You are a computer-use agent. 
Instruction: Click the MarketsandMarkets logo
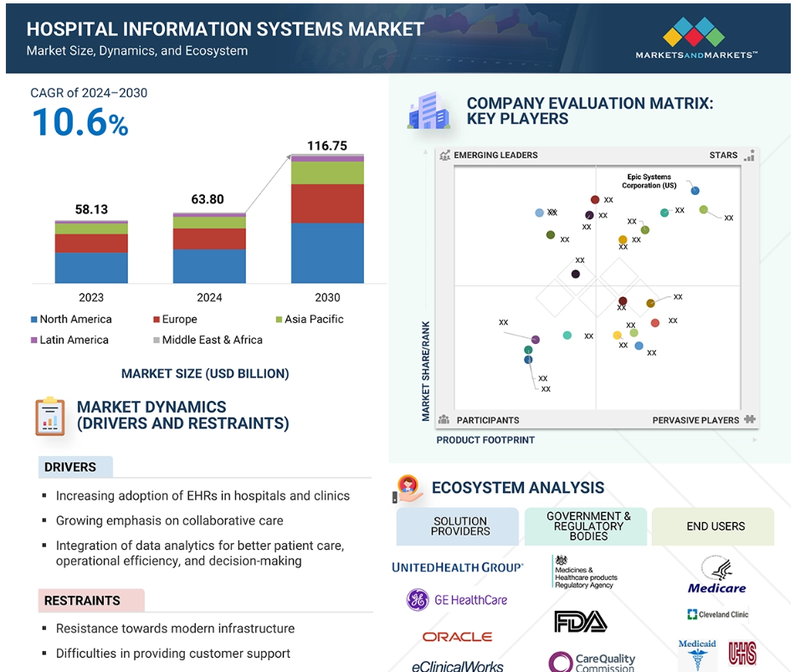coord(696,38)
